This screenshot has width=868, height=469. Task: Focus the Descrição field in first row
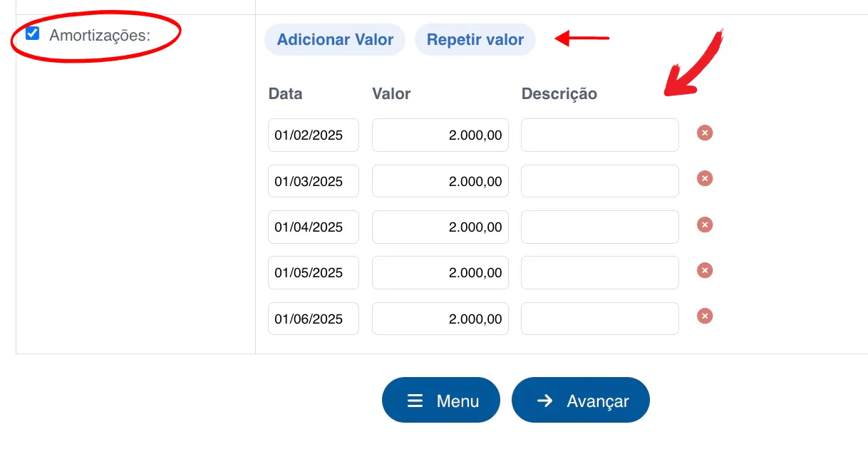599,135
